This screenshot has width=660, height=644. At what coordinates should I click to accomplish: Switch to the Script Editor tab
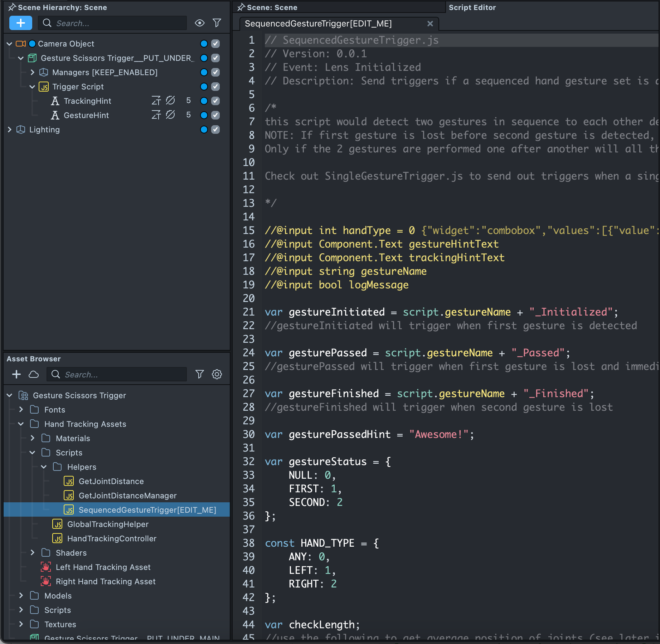point(472,8)
